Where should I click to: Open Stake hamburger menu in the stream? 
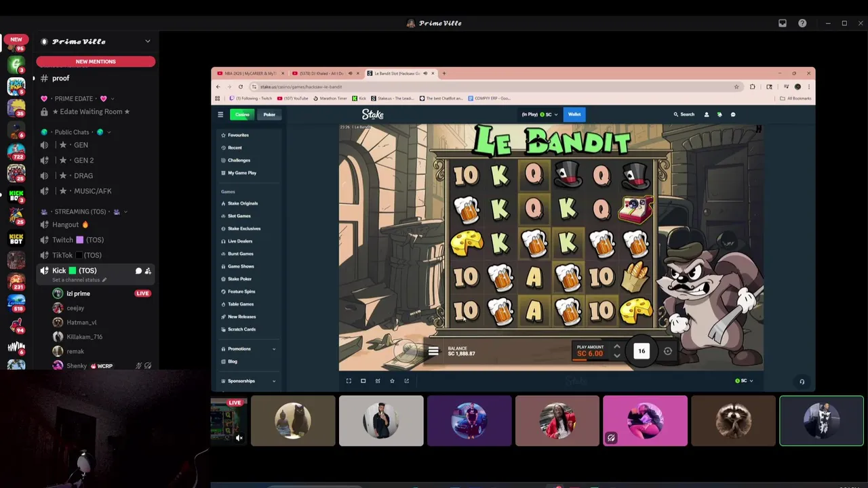[x=220, y=115]
